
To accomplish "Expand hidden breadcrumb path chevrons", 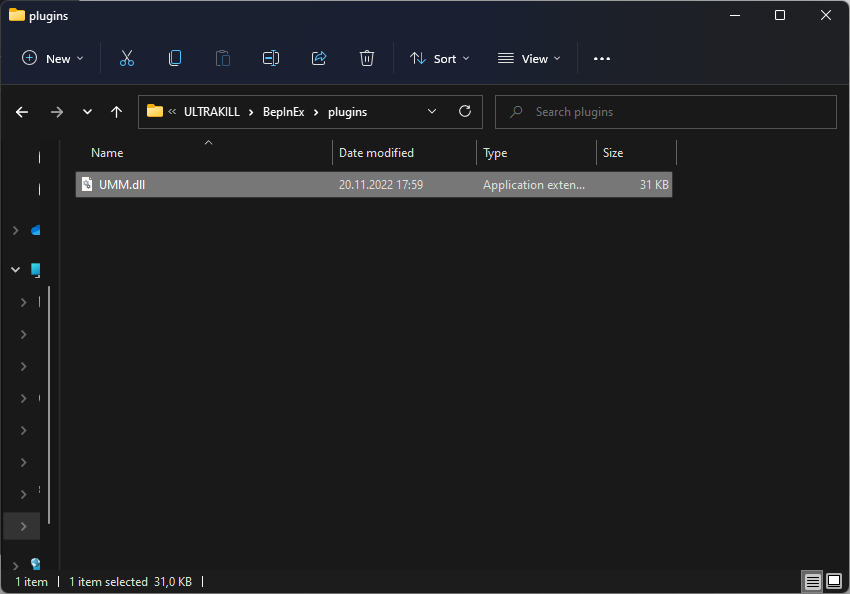I will [172, 112].
